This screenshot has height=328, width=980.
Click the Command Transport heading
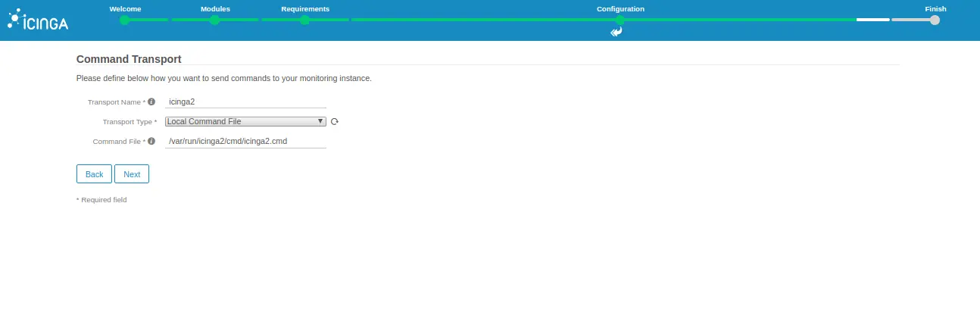[x=129, y=58]
